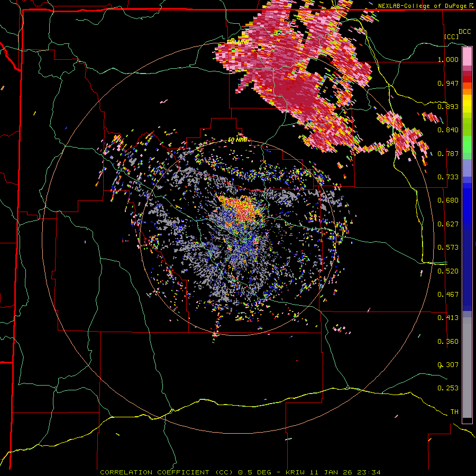Click the 0.360 legend value
The width and height of the screenshot is (476, 476).
pos(448,342)
